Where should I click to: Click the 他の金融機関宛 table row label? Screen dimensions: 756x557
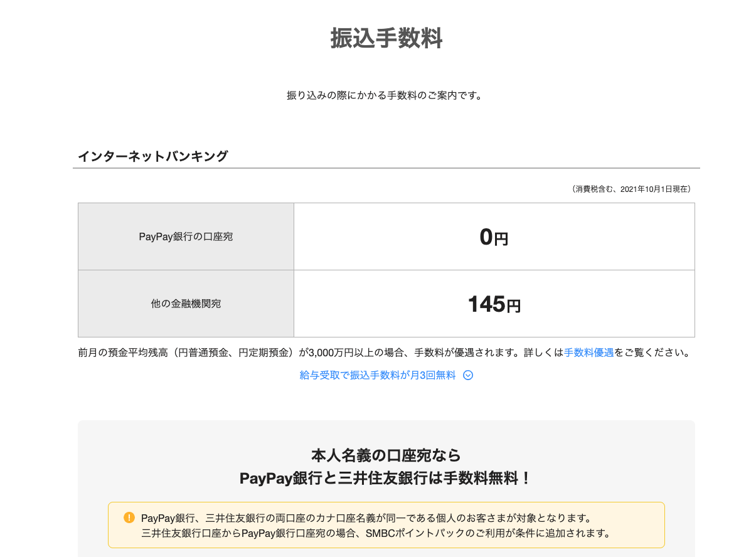click(x=185, y=304)
